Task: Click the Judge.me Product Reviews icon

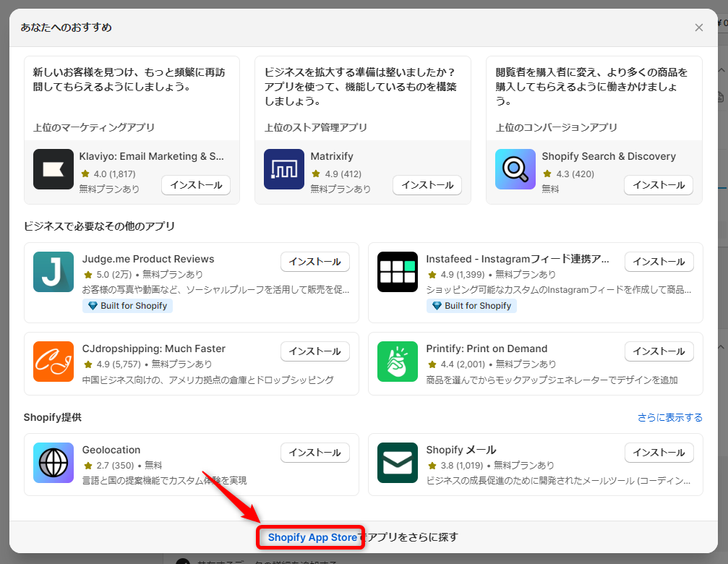Action: tap(53, 272)
